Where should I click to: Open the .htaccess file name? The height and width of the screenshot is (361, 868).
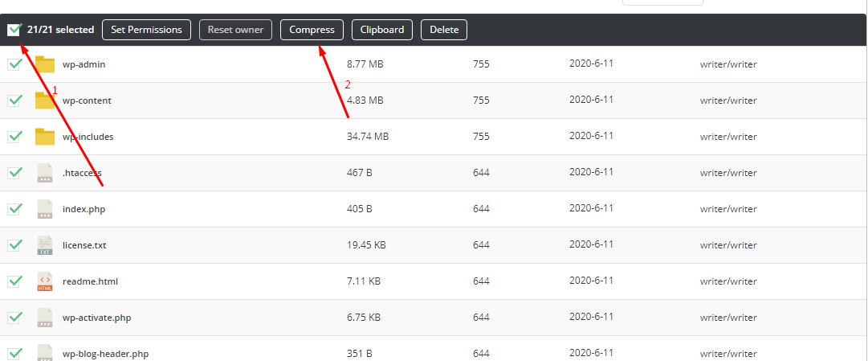pyautogui.click(x=82, y=173)
